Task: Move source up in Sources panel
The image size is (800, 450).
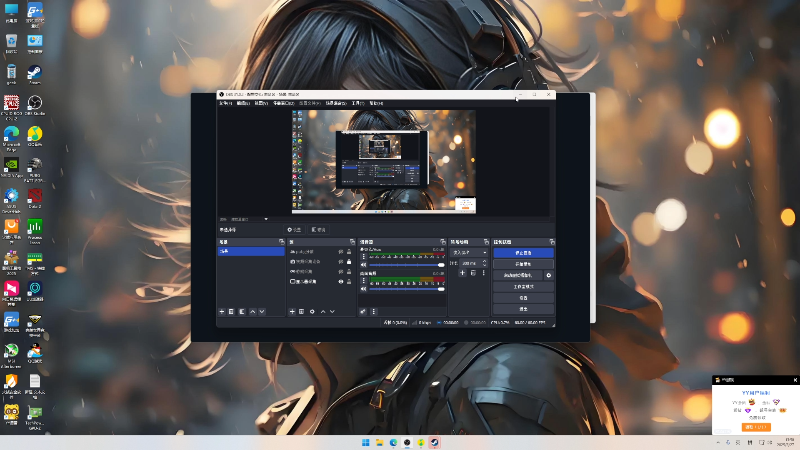Action: [323, 311]
